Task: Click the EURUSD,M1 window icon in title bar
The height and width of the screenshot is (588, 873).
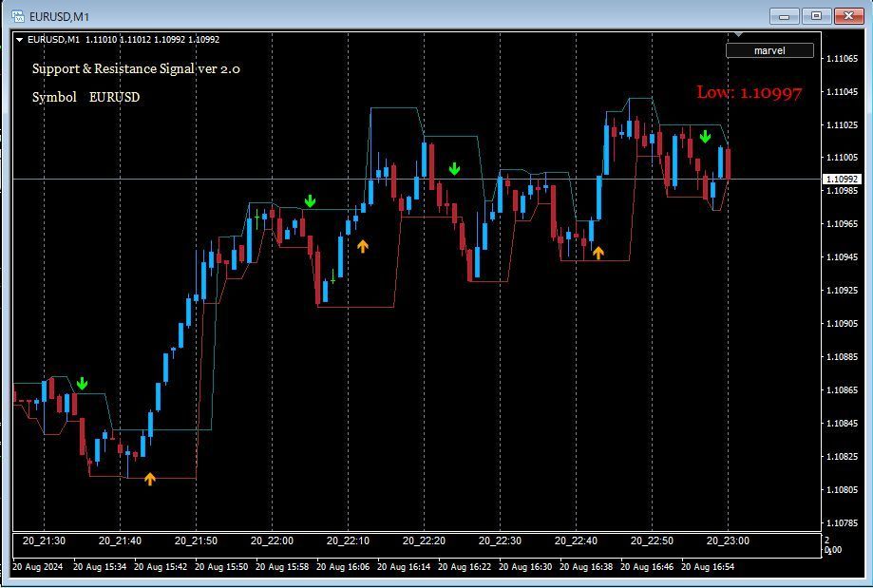Action: tap(17, 16)
